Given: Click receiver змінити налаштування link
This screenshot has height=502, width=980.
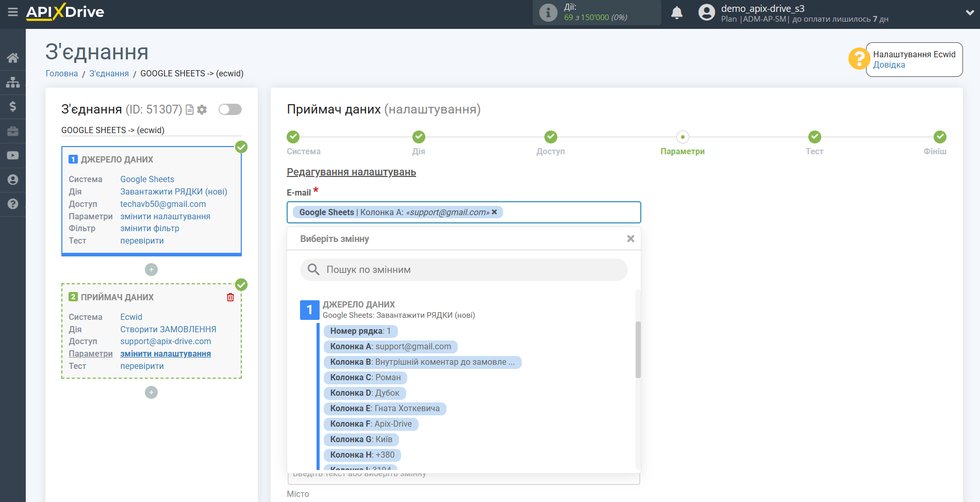Looking at the screenshot, I should pyautogui.click(x=165, y=353).
